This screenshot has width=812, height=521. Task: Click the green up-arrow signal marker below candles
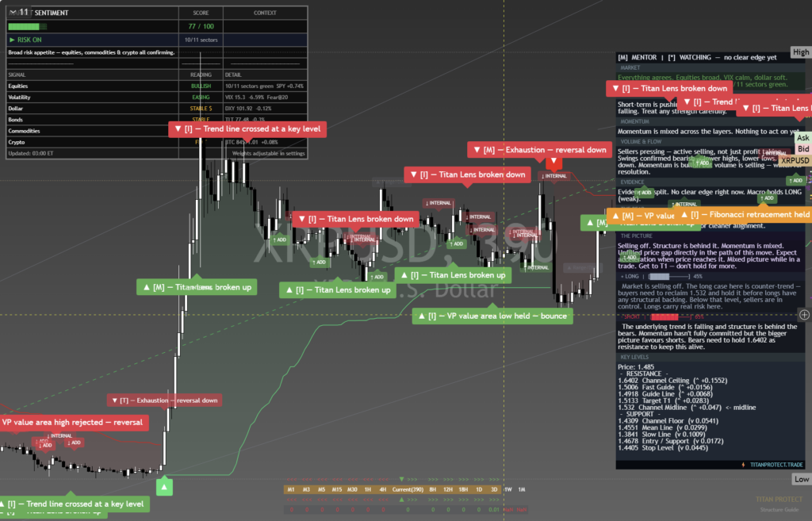164,487
